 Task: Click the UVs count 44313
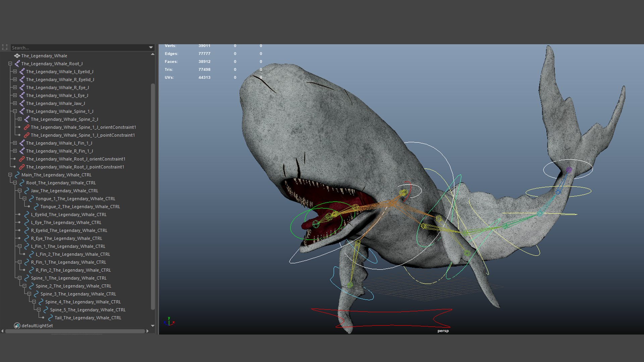(204, 77)
